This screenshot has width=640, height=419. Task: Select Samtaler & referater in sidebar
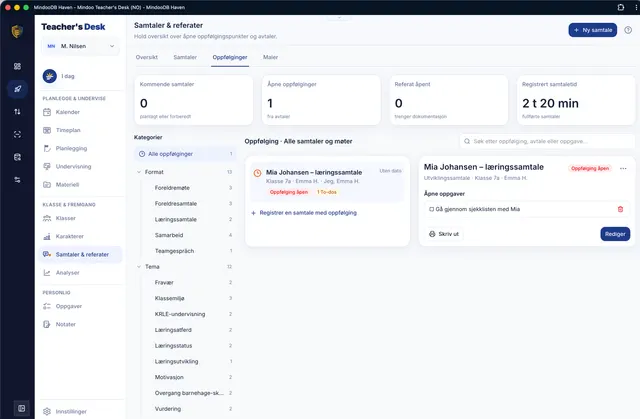(x=81, y=255)
